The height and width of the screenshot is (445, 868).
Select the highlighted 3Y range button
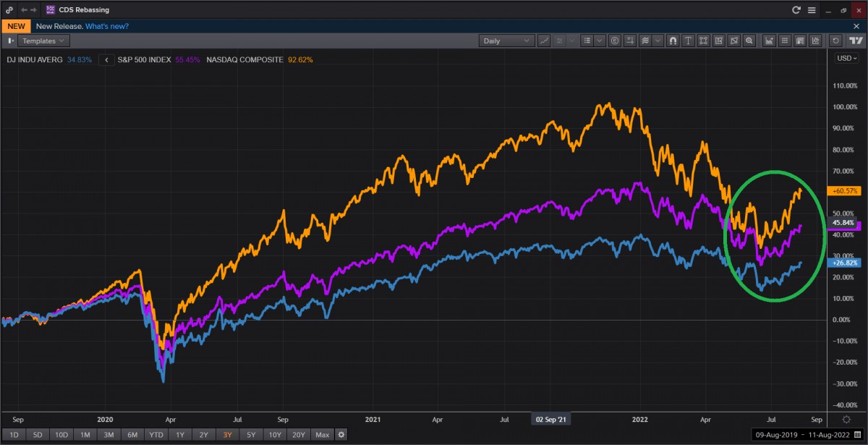pyautogui.click(x=227, y=434)
